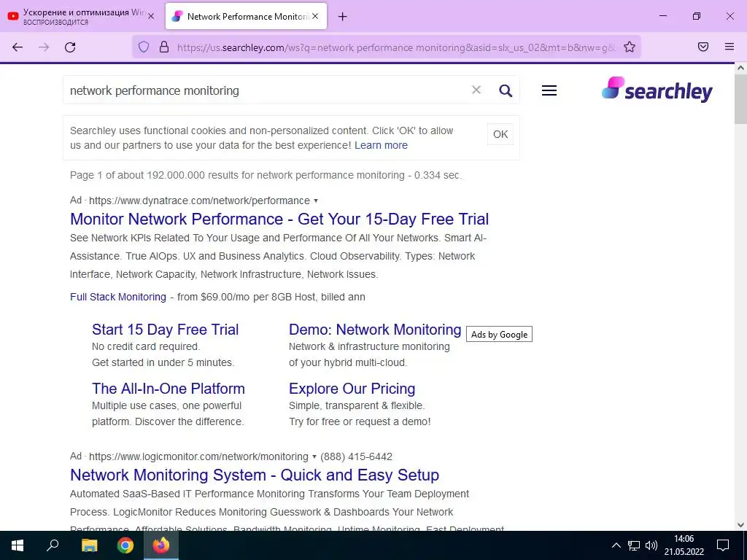
Task: Open the Windows Start menu
Action: tap(18, 545)
